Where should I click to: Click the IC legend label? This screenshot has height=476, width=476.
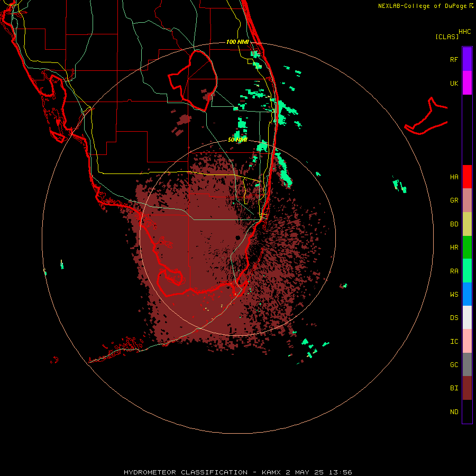[454, 342]
